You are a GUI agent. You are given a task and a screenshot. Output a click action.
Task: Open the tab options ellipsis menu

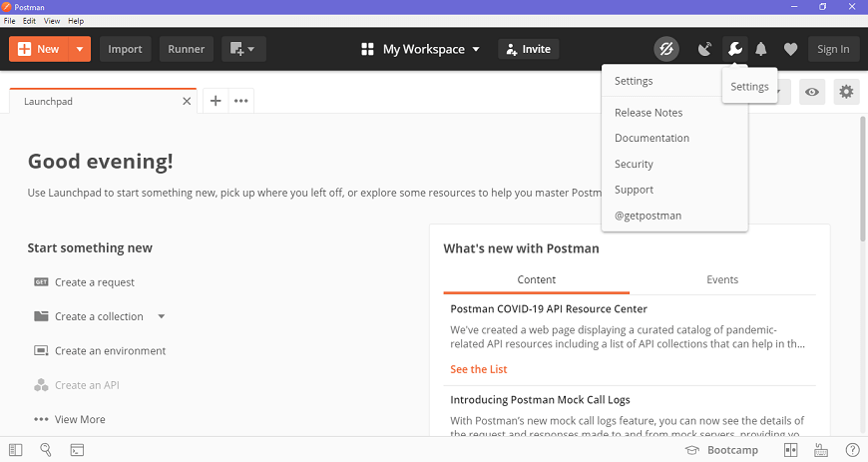(240, 101)
